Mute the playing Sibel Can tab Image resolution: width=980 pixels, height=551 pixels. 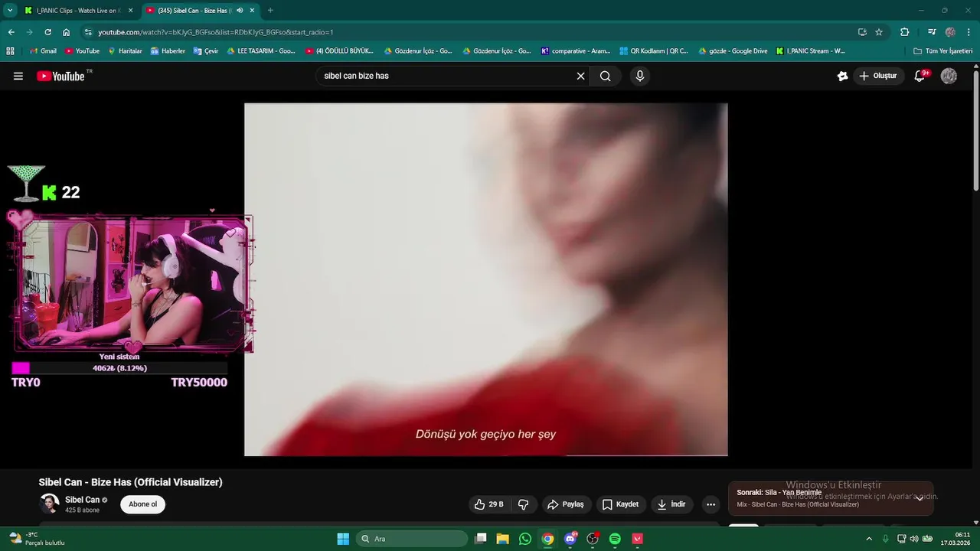[240, 11]
